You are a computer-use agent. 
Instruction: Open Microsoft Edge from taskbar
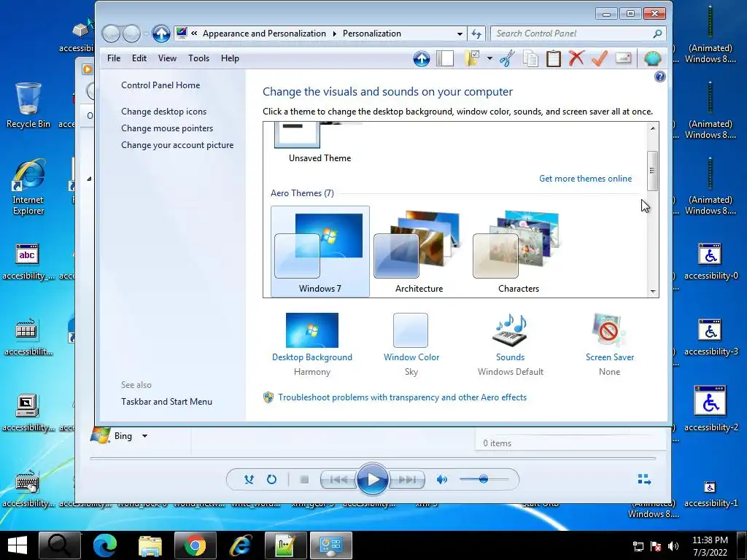105,545
